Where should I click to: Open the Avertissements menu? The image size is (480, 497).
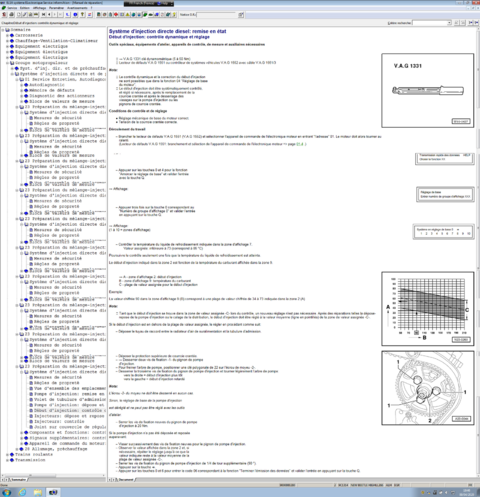[x=77, y=8]
